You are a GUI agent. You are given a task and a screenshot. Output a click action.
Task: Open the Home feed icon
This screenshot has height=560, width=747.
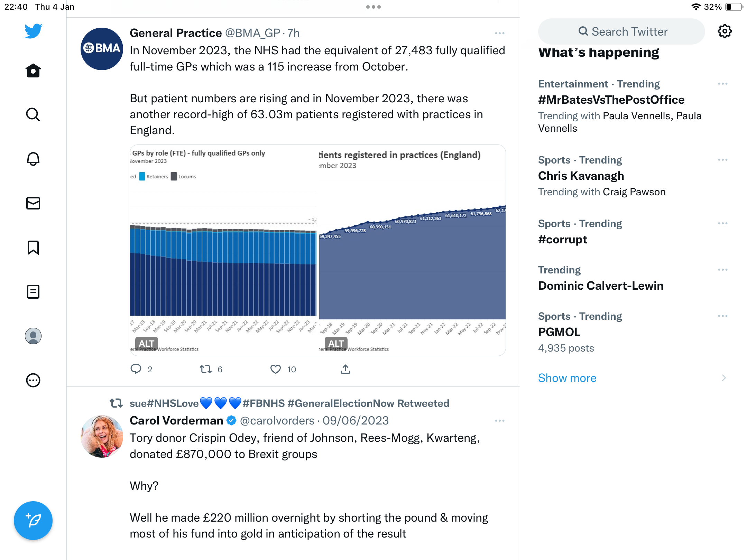[33, 71]
